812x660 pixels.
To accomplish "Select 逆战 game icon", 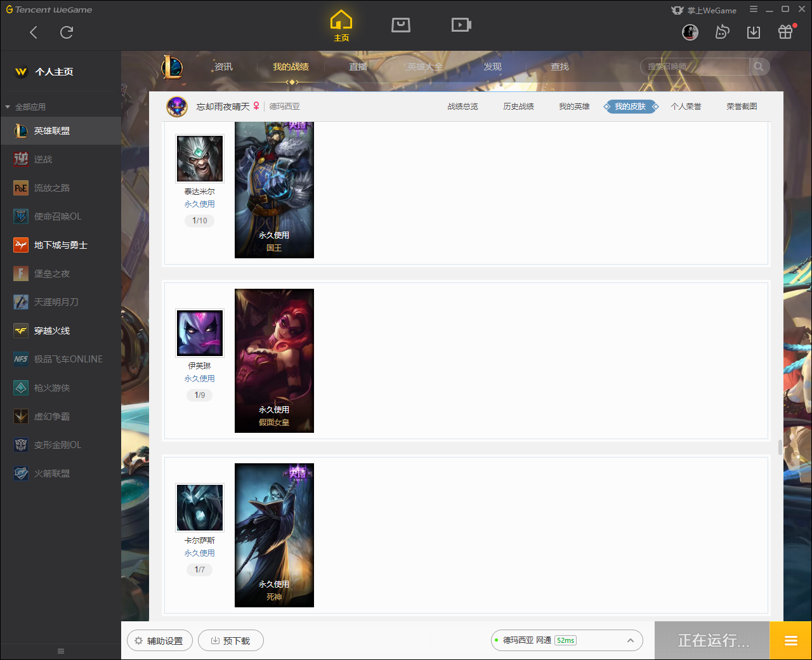I will pos(21,159).
